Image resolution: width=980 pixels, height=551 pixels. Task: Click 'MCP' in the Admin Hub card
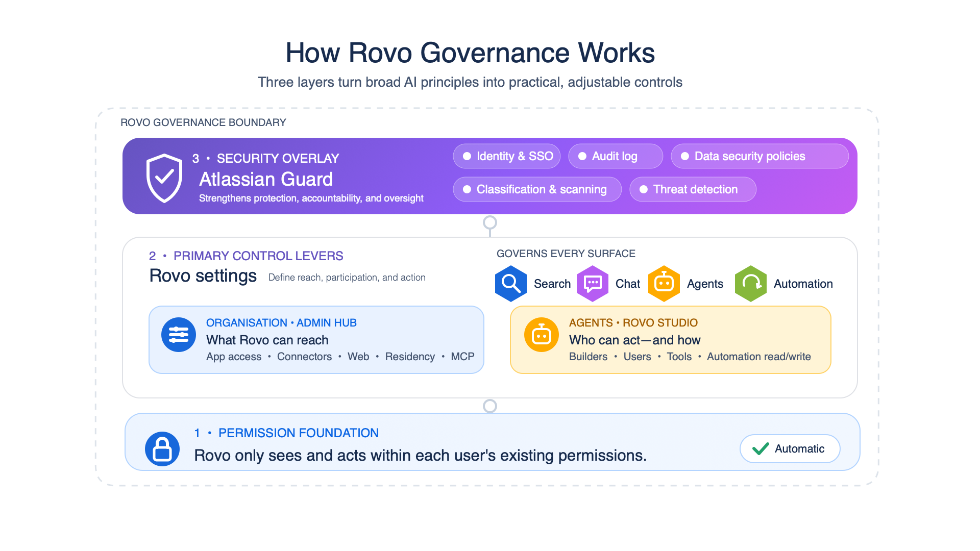click(x=462, y=357)
